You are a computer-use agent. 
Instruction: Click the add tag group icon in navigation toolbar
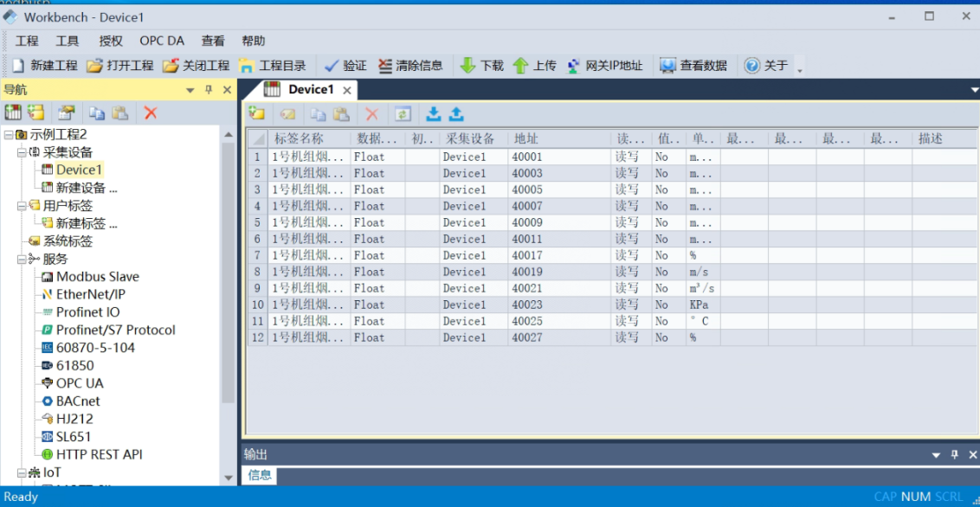[35, 113]
